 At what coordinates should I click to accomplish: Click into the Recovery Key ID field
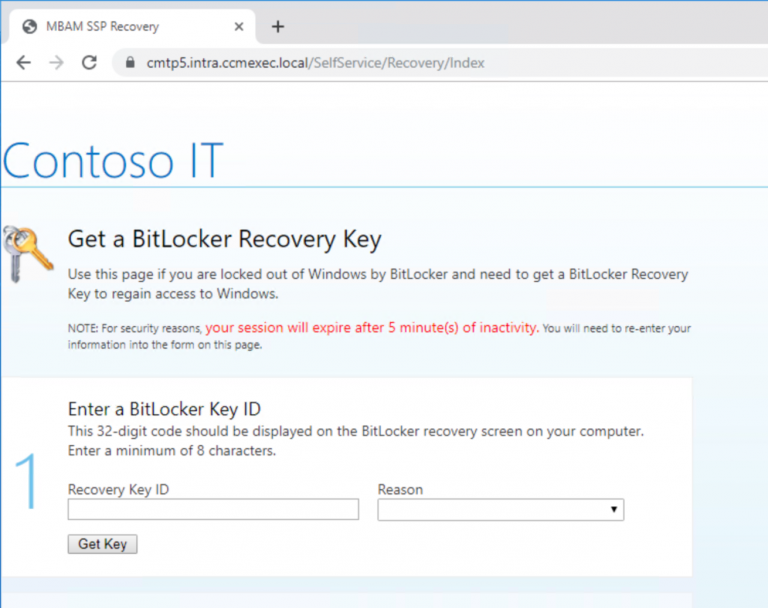pos(213,510)
